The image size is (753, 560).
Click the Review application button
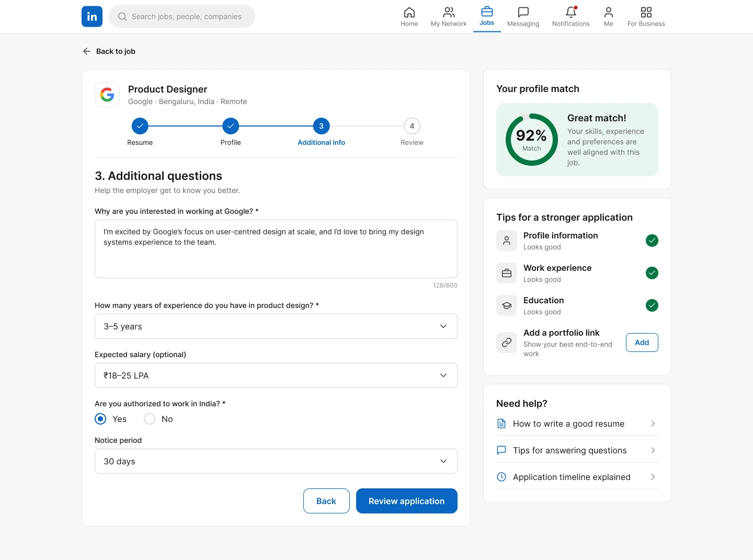(x=407, y=501)
